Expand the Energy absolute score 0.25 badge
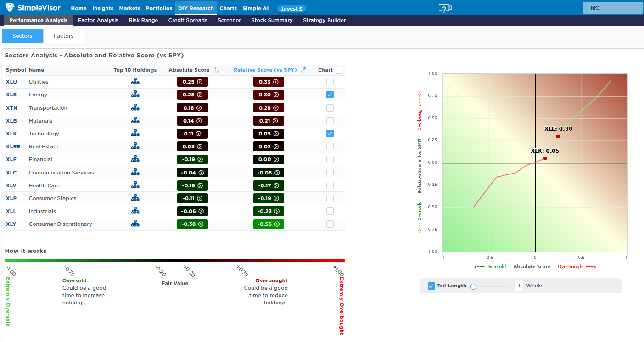This screenshot has height=342, width=644. tap(192, 95)
